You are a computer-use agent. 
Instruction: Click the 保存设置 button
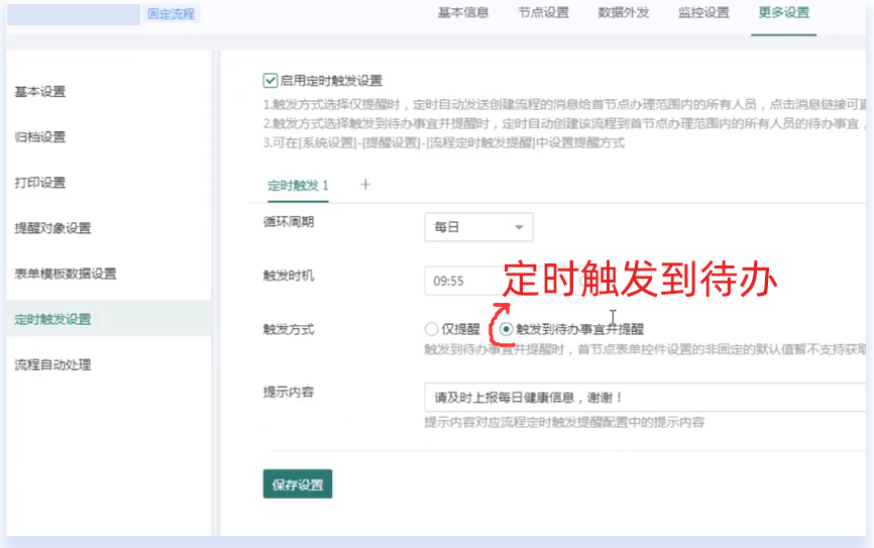point(298,484)
